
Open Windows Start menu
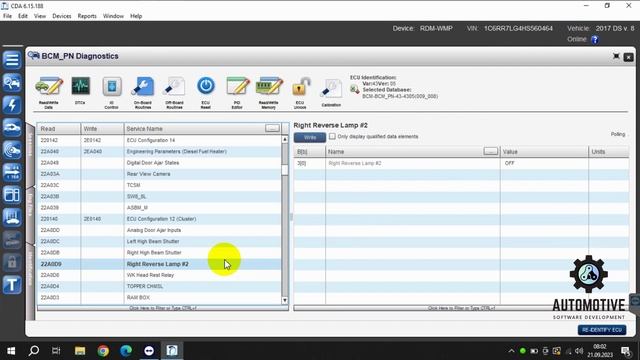click(x=11, y=351)
